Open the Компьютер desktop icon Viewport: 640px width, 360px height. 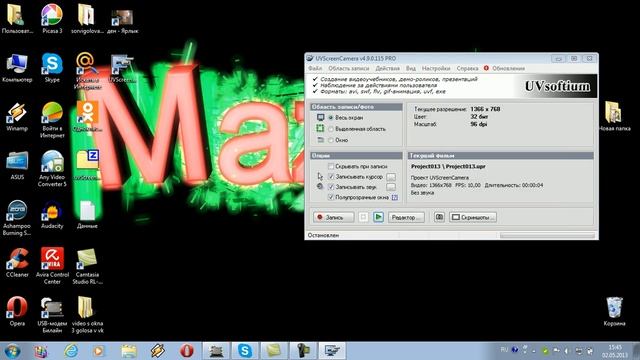17,68
